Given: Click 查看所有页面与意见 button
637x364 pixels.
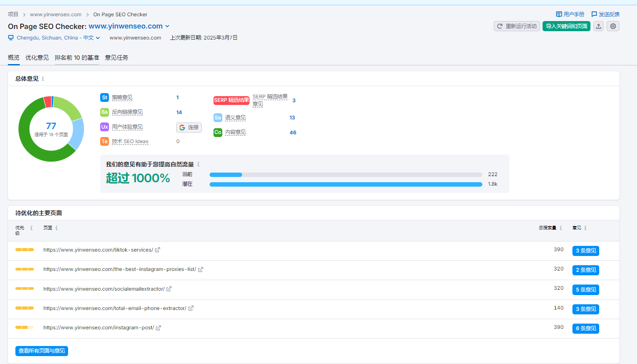Looking at the screenshot, I should click(42, 351).
